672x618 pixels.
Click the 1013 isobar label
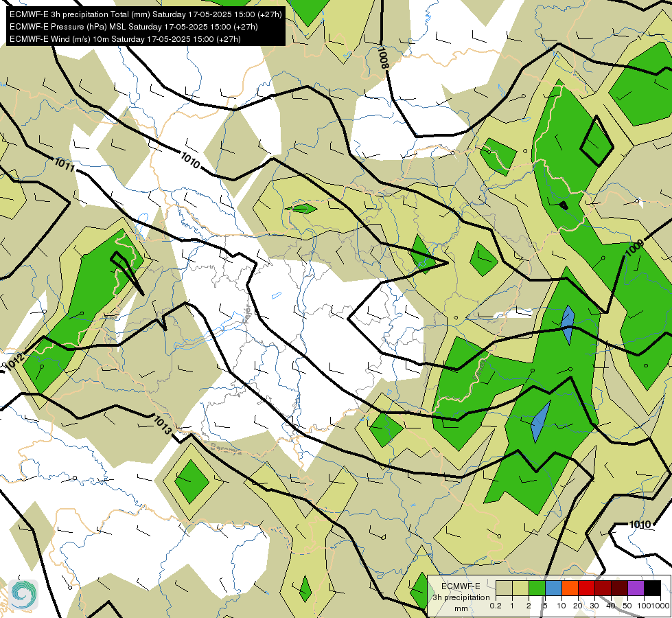pyautogui.click(x=163, y=424)
